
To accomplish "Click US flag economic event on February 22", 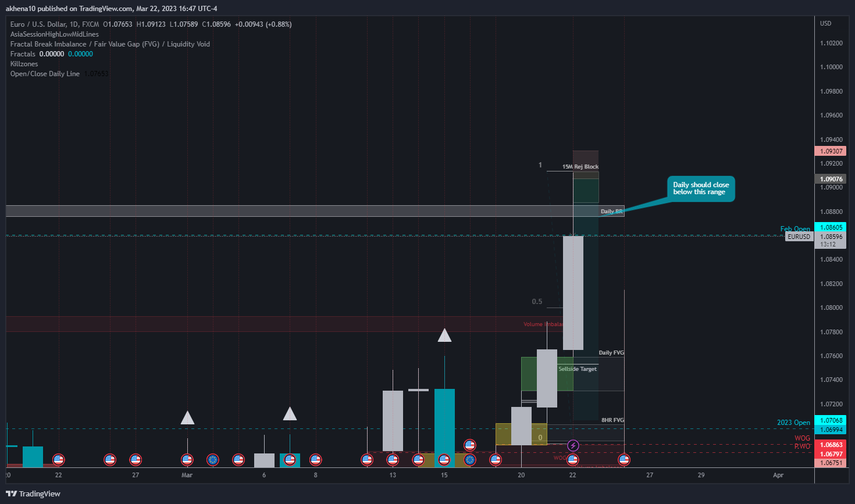I will click(x=58, y=460).
